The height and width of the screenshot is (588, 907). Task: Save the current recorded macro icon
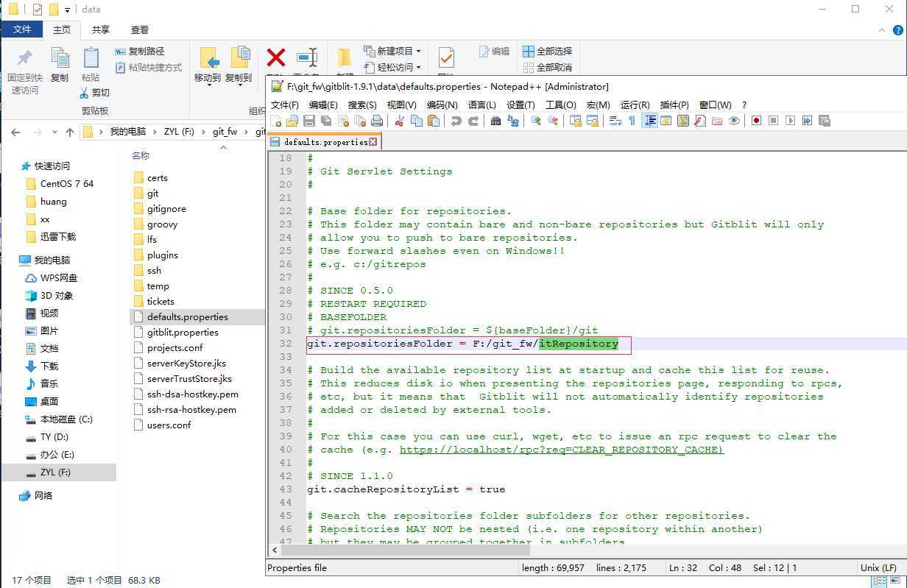[x=824, y=121]
